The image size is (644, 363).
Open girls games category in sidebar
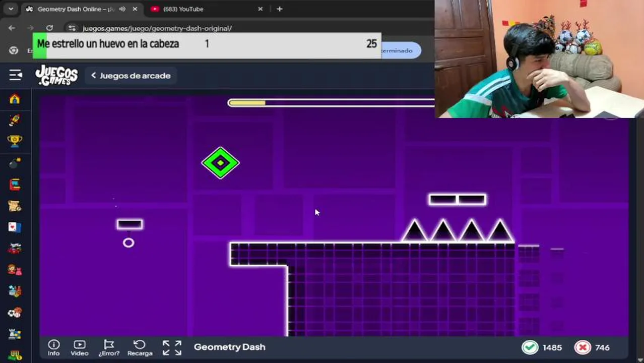[x=15, y=270]
